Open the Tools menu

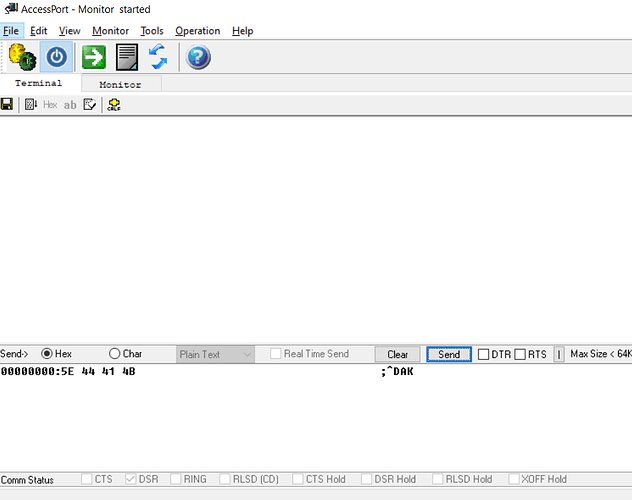pos(152,31)
